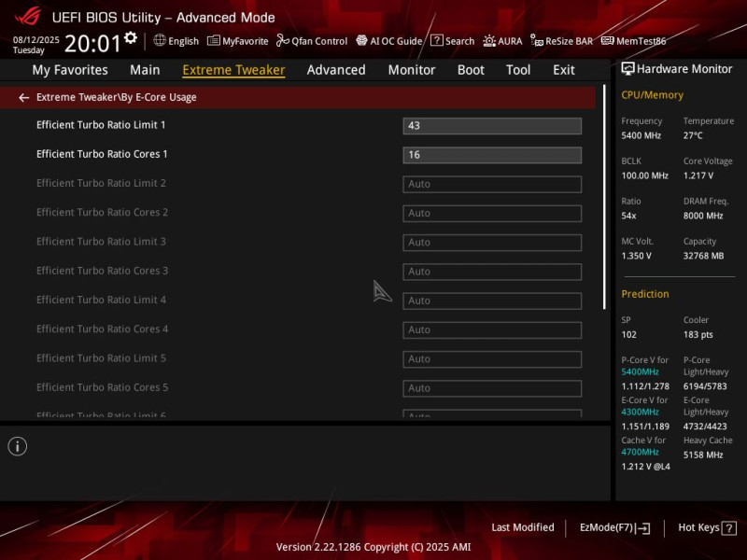Screen dimensions: 747x560
Task: Click '8000 MHz' DRAM frequency value
Action: 703,216
